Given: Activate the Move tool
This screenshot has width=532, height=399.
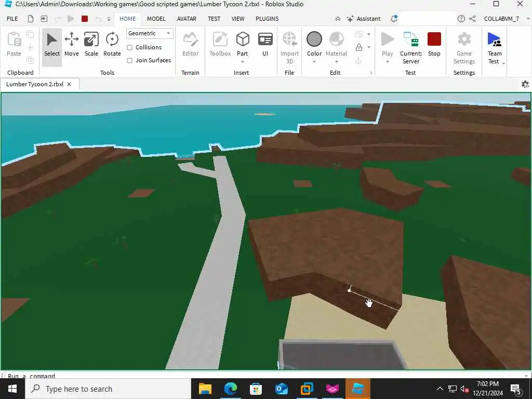Looking at the screenshot, I should point(72,45).
